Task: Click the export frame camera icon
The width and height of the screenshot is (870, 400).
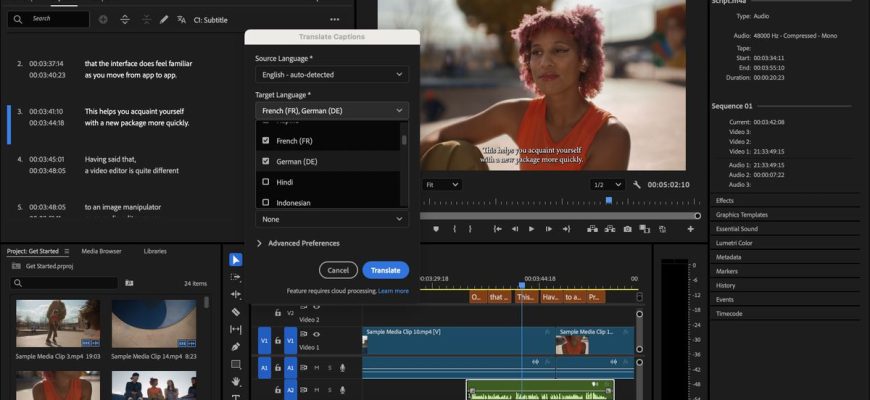Action: pos(627,229)
